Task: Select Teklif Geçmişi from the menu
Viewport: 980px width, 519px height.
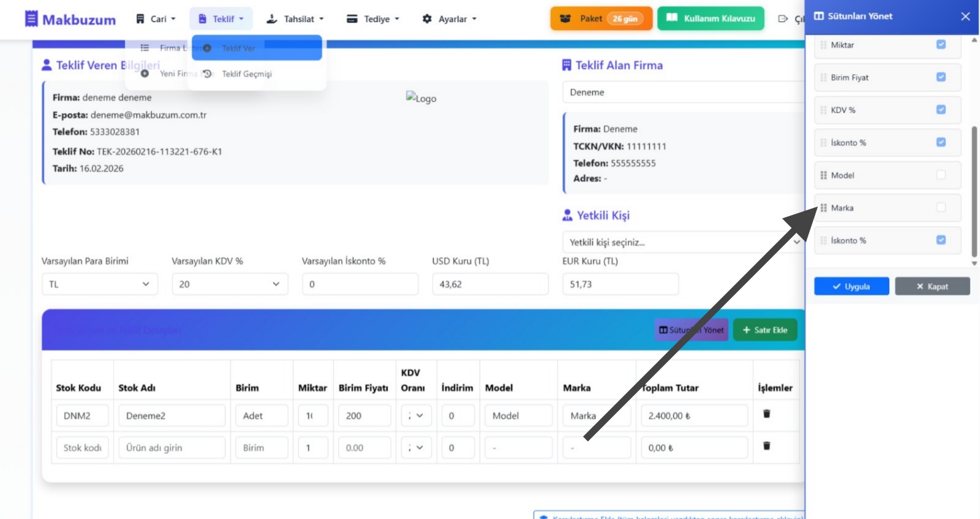Action: [246, 74]
